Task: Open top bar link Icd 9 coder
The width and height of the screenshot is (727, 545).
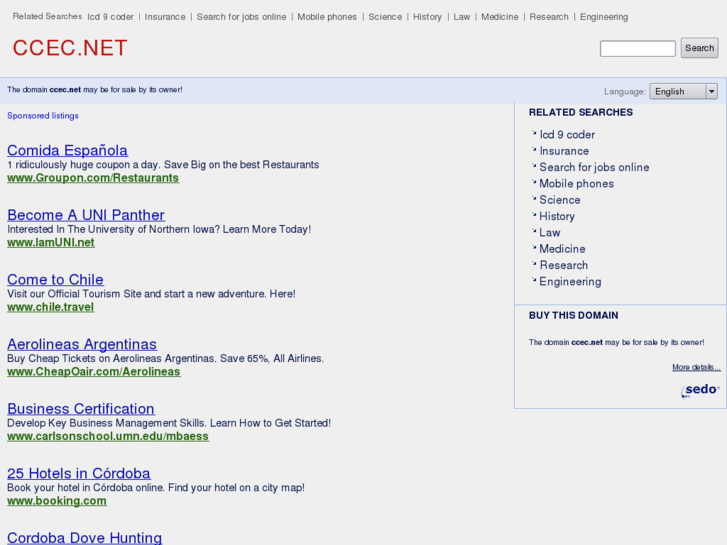Action: click(110, 17)
